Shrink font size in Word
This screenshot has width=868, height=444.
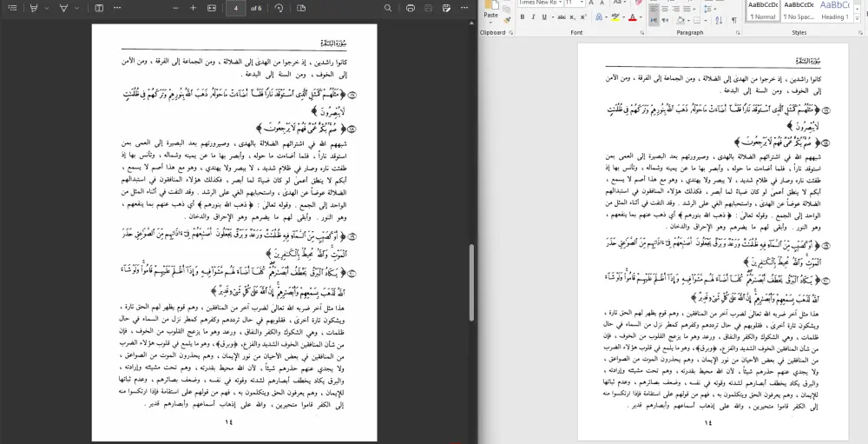tap(602, 3)
